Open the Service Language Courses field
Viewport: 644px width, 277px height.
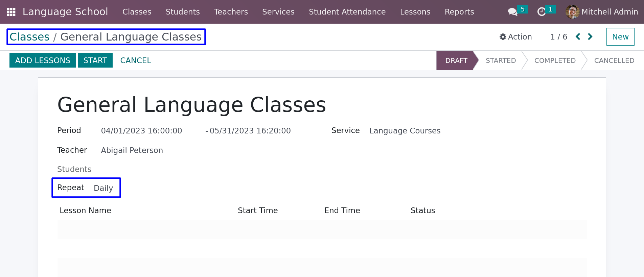click(x=405, y=131)
